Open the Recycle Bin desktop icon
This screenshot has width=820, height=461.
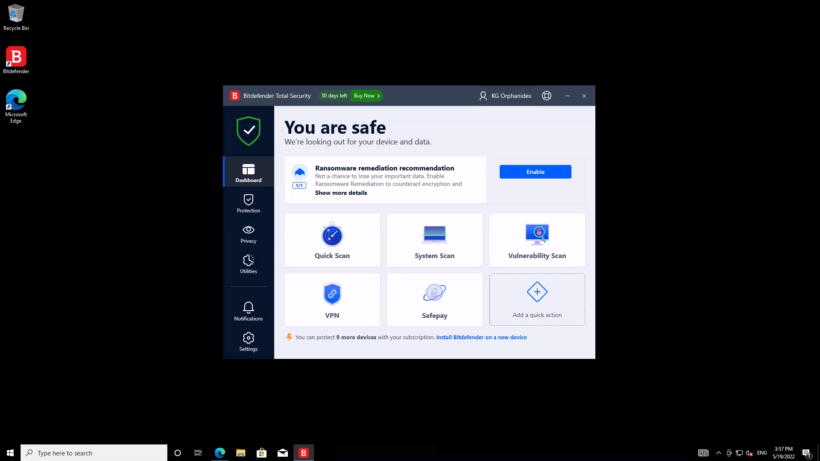point(16,17)
